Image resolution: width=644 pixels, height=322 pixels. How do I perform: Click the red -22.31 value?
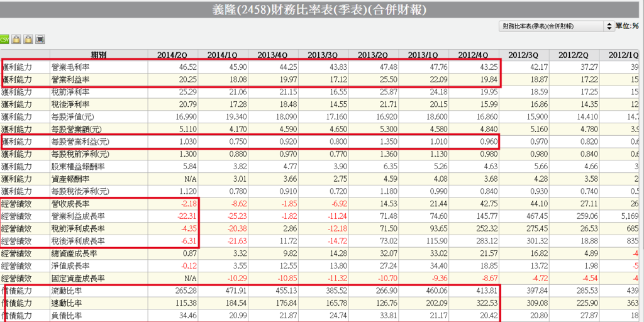(187, 216)
